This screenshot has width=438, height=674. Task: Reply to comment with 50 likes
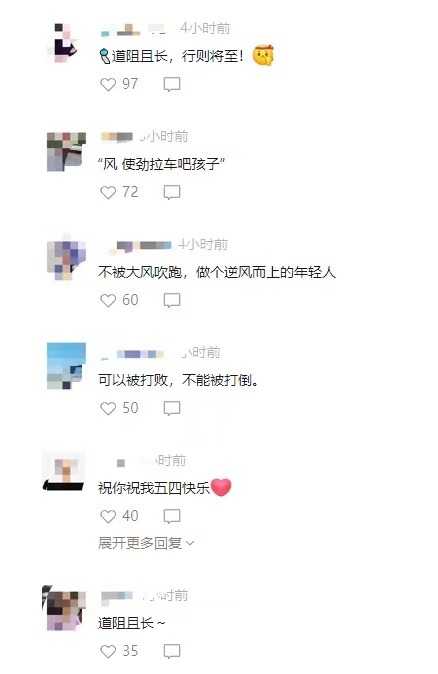coord(172,408)
